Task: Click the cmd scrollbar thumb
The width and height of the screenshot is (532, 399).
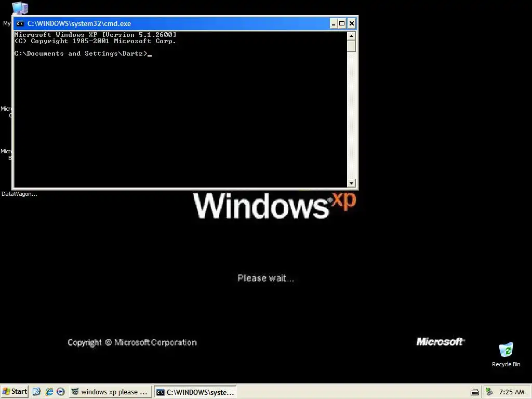Action: [x=351, y=46]
